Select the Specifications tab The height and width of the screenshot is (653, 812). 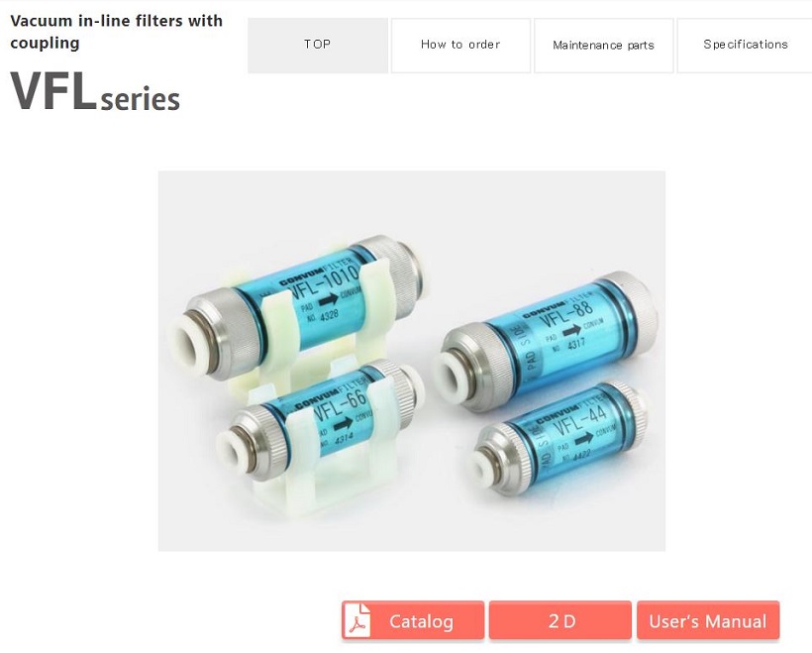tap(745, 46)
